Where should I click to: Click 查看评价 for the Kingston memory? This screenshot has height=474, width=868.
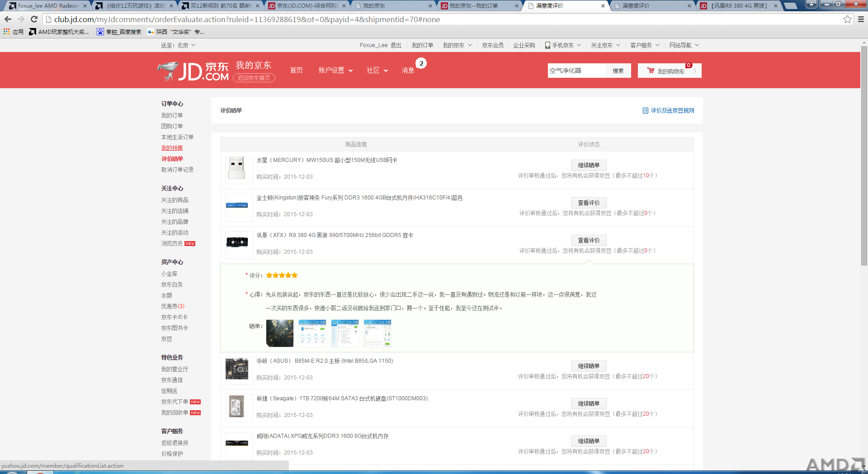tap(589, 203)
